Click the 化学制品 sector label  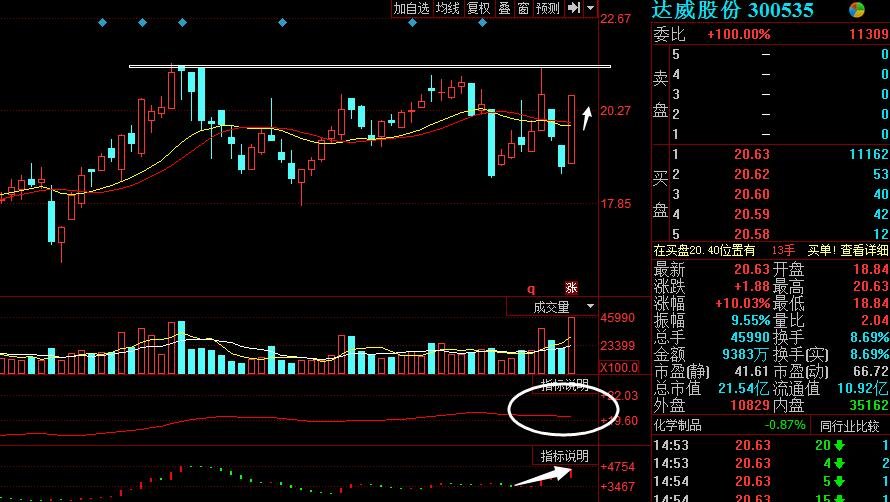pos(677,425)
